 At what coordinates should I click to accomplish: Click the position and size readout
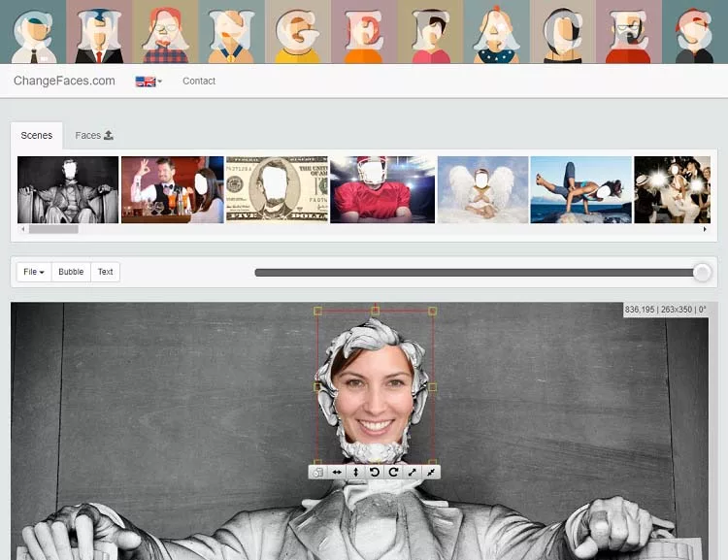[x=665, y=310]
